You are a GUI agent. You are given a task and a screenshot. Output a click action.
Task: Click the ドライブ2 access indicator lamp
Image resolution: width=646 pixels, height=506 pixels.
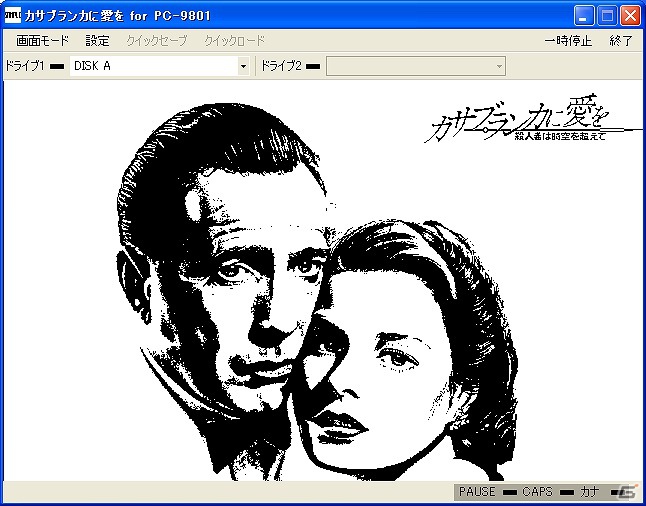313,66
